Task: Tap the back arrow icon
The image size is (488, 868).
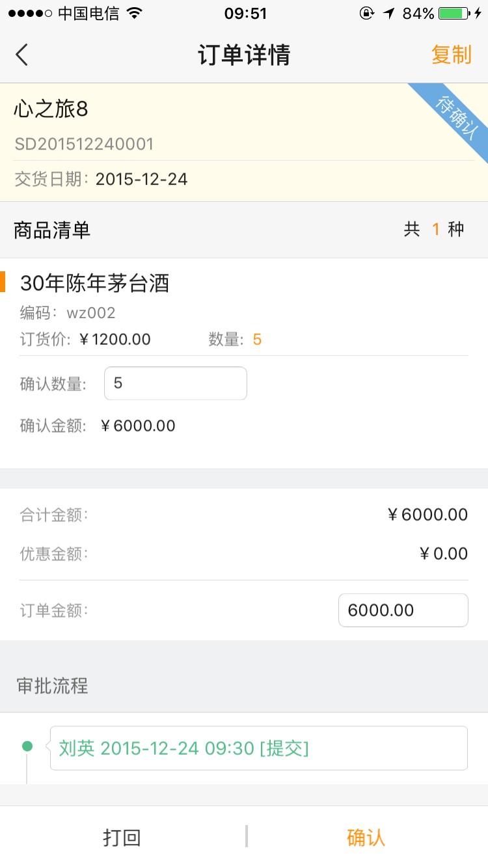Action: (x=22, y=55)
